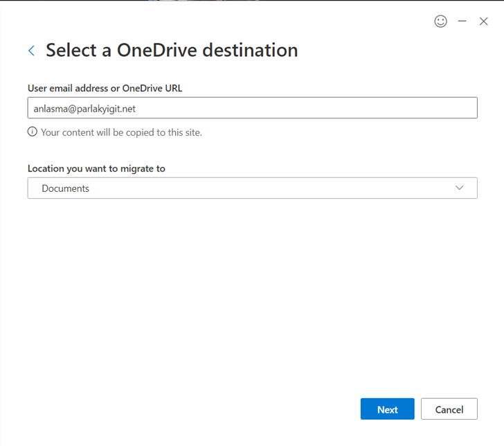The width and height of the screenshot is (504, 446).
Task: Click the "Your content will be copied" notice text
Action: pyautogui.click(x=122, y=132)
